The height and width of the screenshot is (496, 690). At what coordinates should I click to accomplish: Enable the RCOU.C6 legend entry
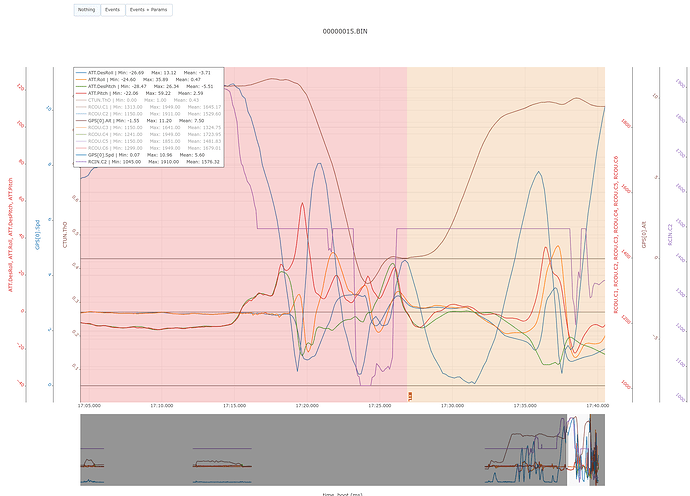tap(148, 148)
